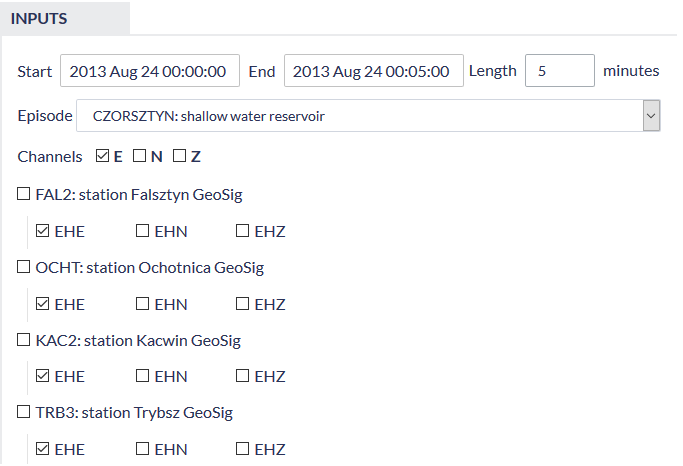Check EHZ under FAL2 station
The width and height of the screenshot is (683, 466).
click(242, 230)
